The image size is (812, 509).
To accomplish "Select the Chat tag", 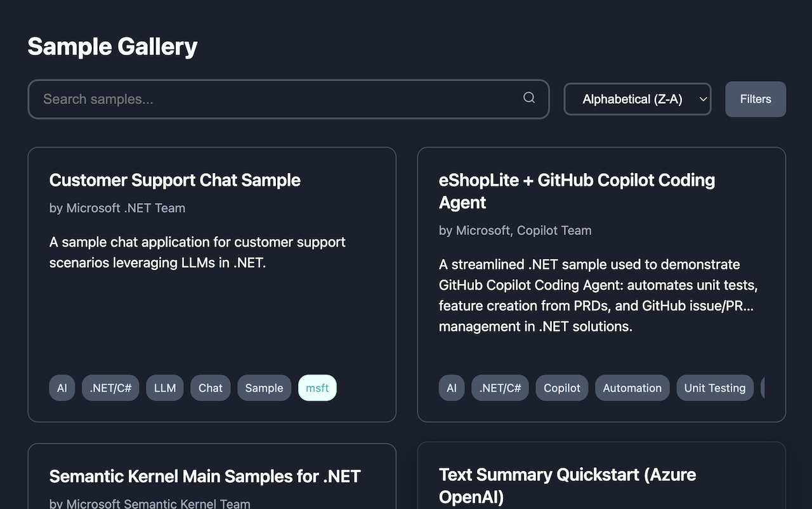I will click(x=211, y=389).
